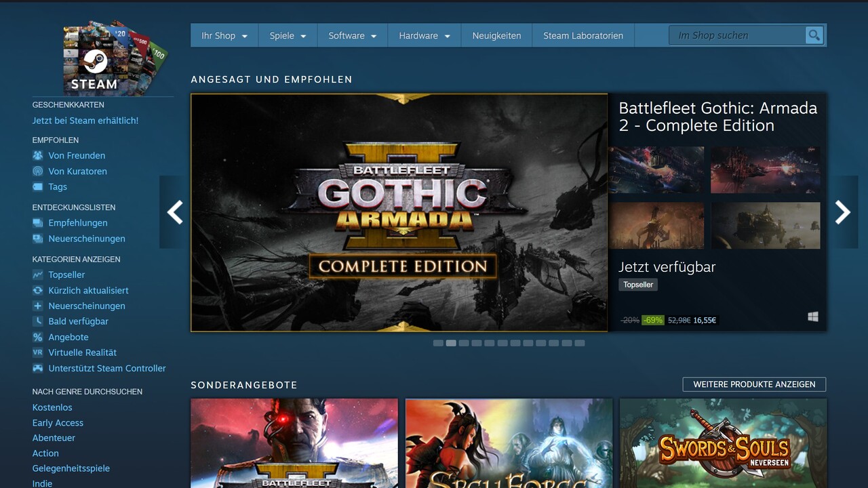This screenshot has height=488, width=868.
Task: Click the Windows platform icon in carousel
Action: point(813,317)
